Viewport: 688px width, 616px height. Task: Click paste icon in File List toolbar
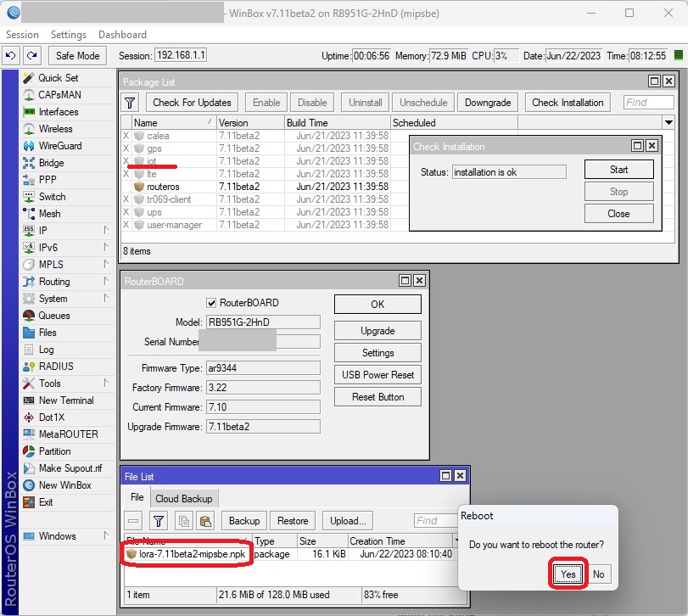(205, 521)
